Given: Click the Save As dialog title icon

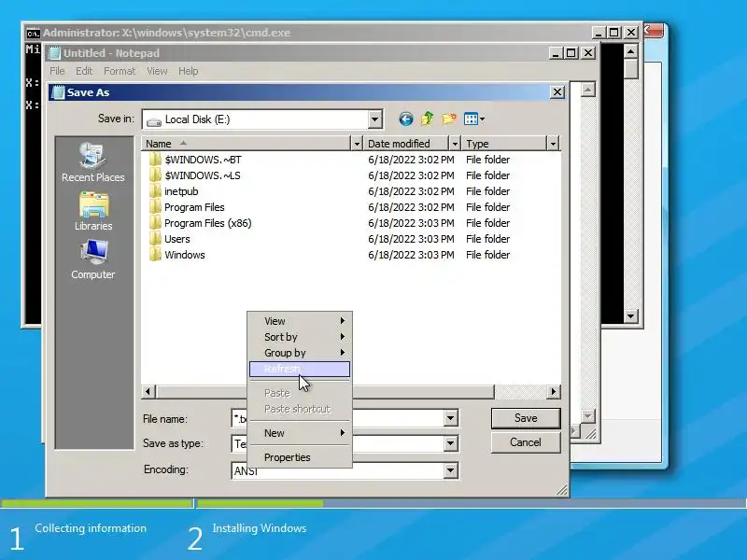Looking at the screenshot, I should [x=58, y=91].
